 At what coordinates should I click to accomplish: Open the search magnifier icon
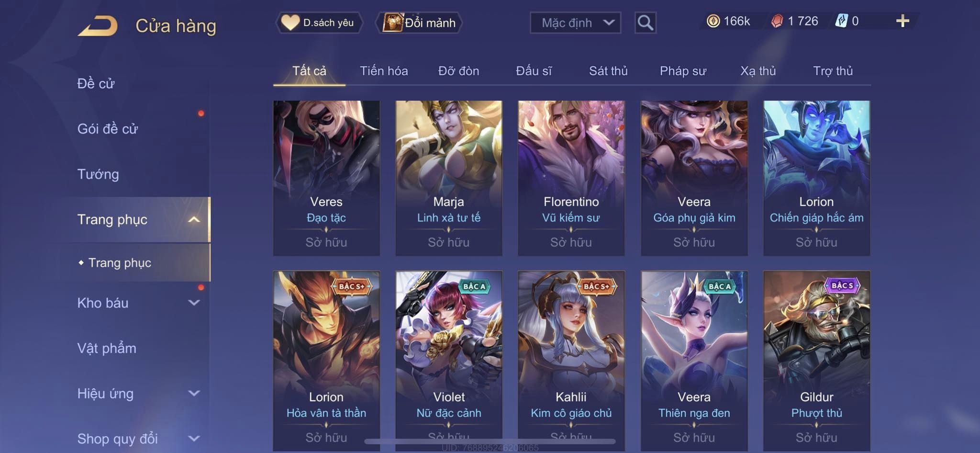[x=645, y=23]
